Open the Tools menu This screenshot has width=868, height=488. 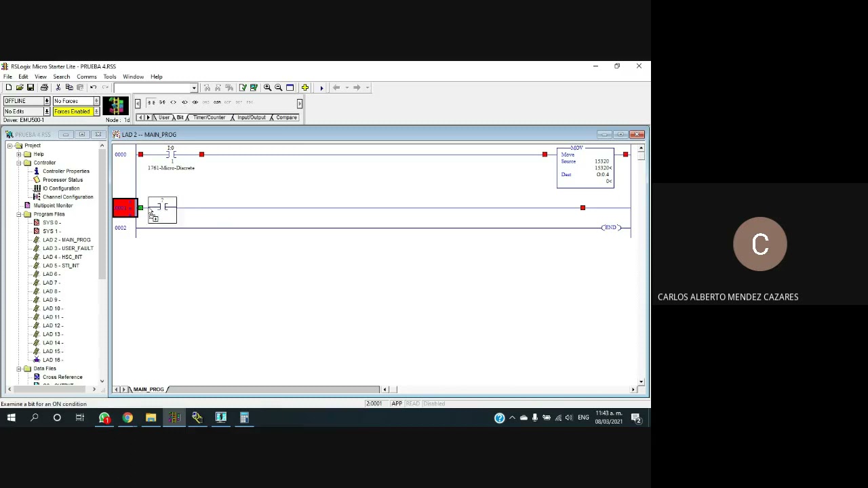point(110,77)
